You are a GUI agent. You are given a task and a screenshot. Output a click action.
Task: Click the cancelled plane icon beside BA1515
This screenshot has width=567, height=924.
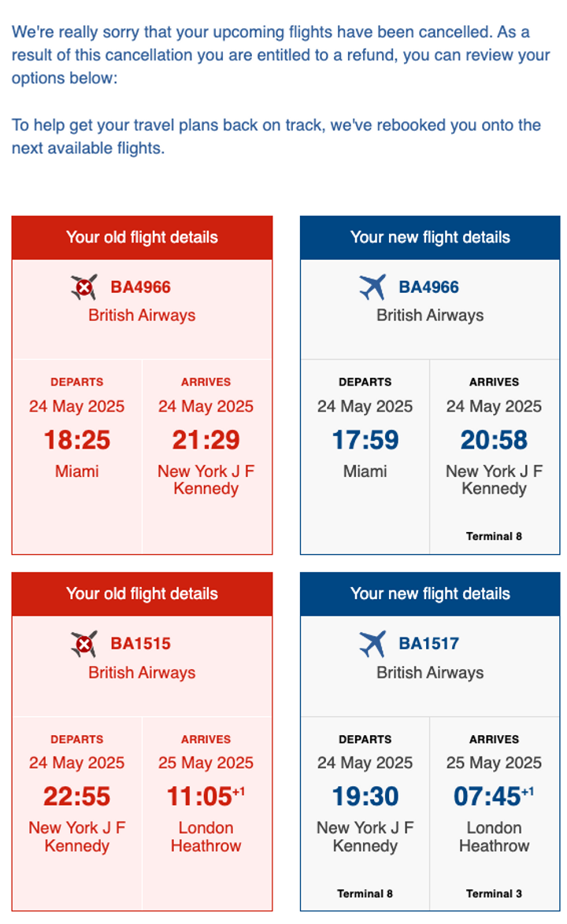83,644
